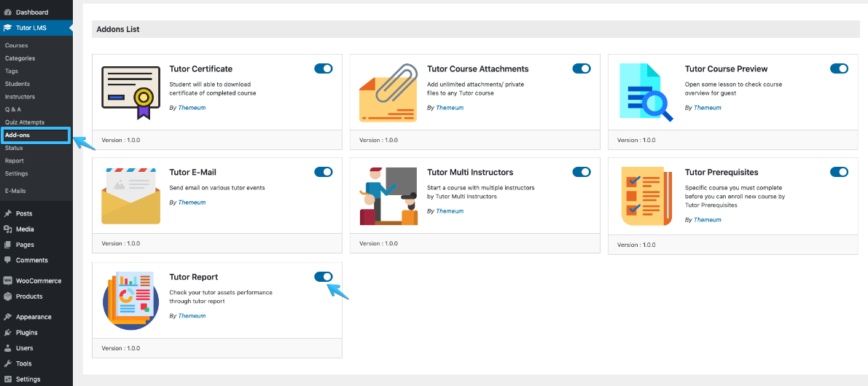Turn off Tutor Report addon switch
The image size is (868, 386).
click(x=324, y=277)
